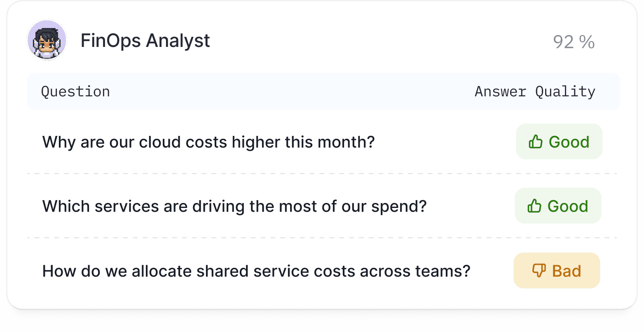The image size is (644, 331).
Task: Open "How do we allocate shared service costs" question
Action: (256, 271)
